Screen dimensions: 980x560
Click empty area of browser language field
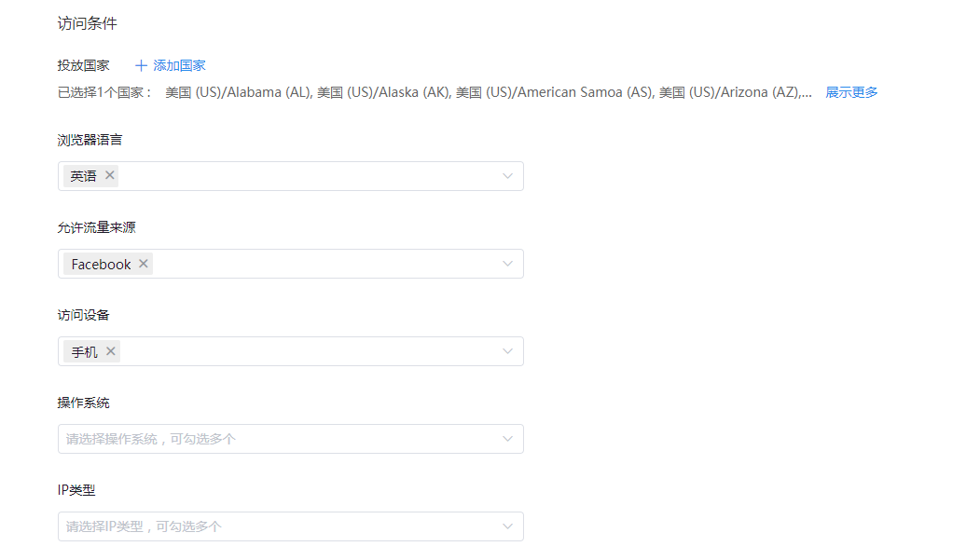(310, 176)
